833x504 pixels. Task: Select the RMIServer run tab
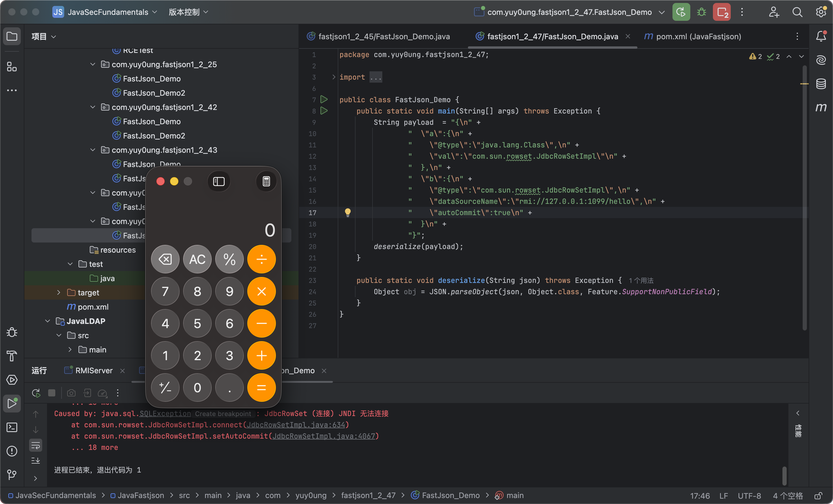(x=94, y=371)
